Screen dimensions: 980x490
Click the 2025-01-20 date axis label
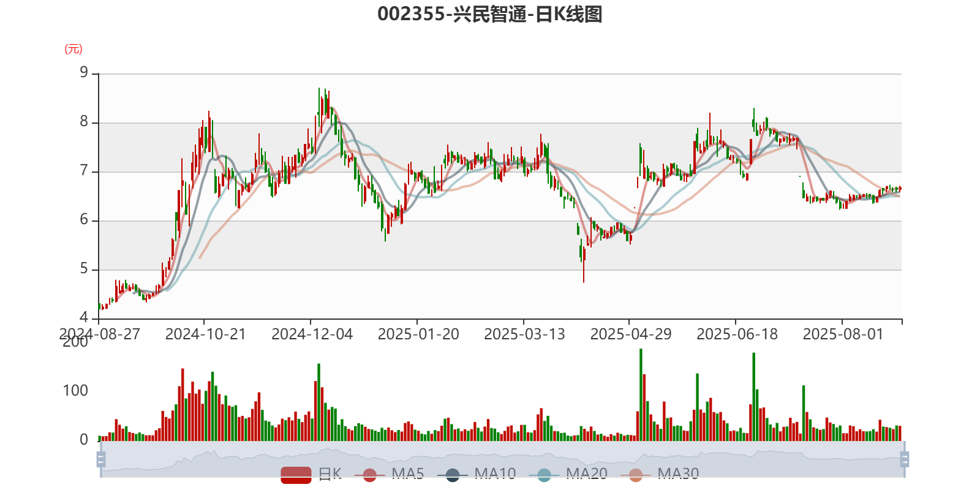[418, 334]
